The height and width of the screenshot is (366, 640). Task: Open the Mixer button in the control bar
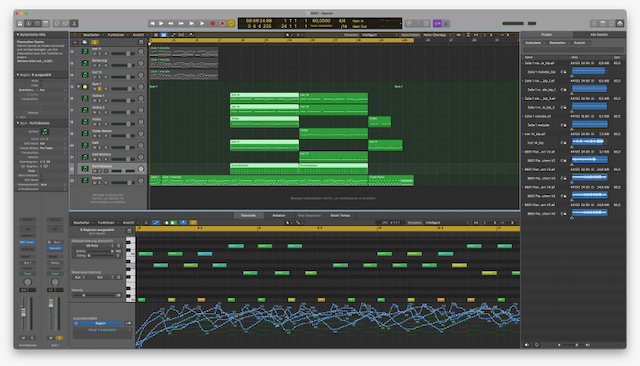tap(66, 24)
